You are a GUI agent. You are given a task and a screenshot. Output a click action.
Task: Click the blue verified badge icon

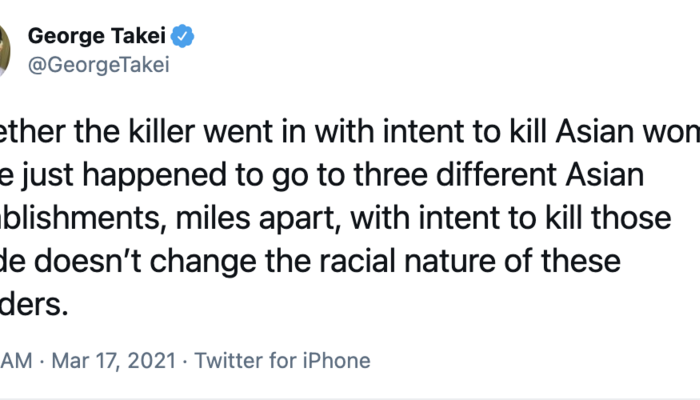pos(181,38)
